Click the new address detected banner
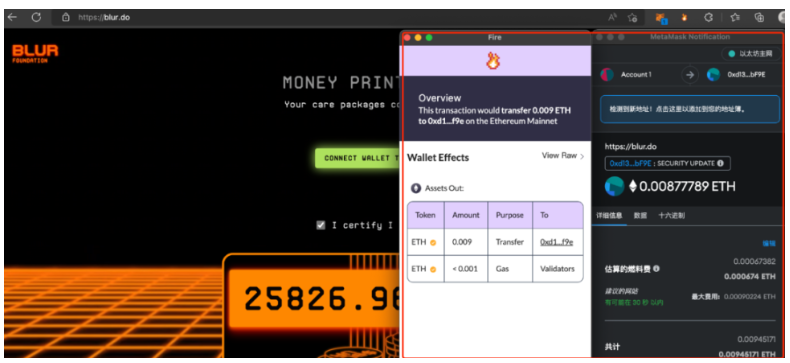This screenshot has height=363, width=790. pyautogui.click(x=690, y=109)
